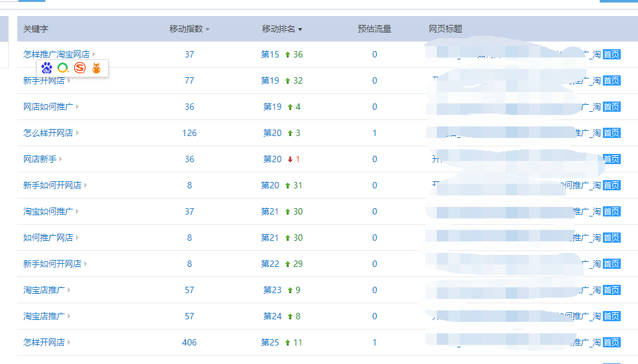Open the keyword link 怎样开网店

click(x=44, y=342)
